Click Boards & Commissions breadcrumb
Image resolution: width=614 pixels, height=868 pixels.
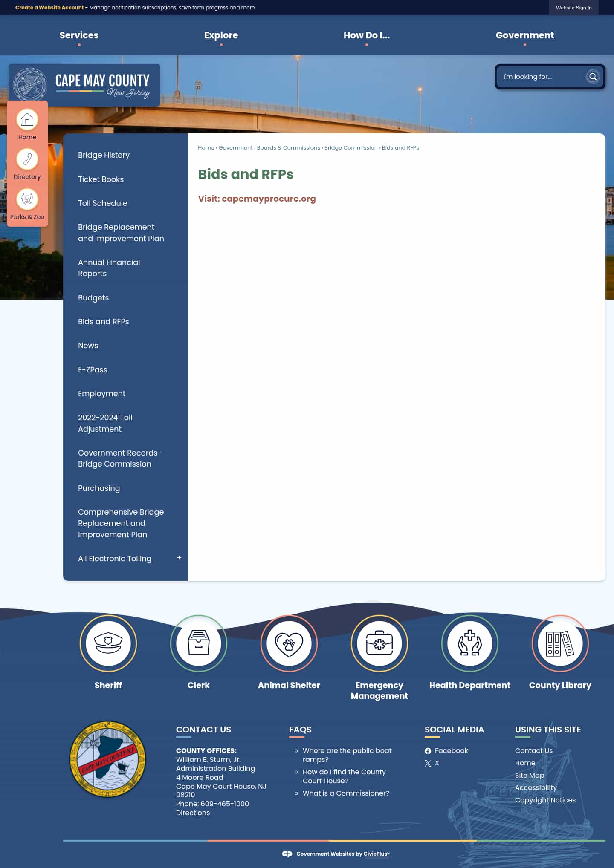click(288, 148)
